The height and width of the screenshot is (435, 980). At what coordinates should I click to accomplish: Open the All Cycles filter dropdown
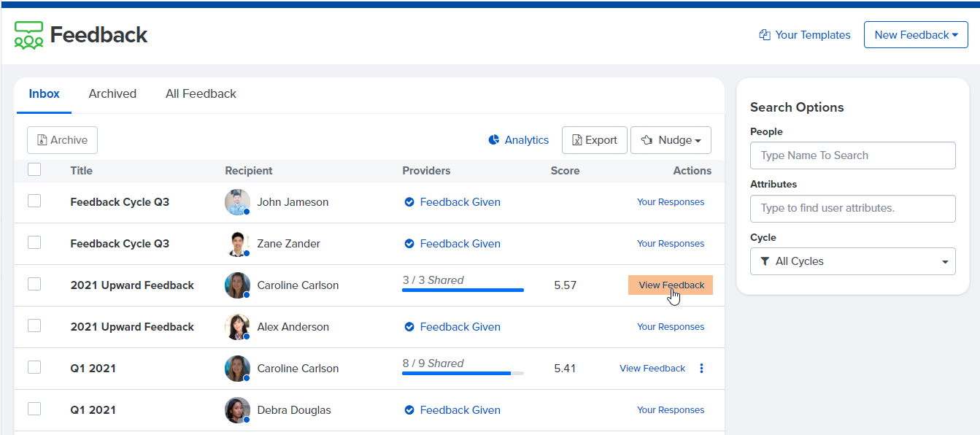coord(852,261)
